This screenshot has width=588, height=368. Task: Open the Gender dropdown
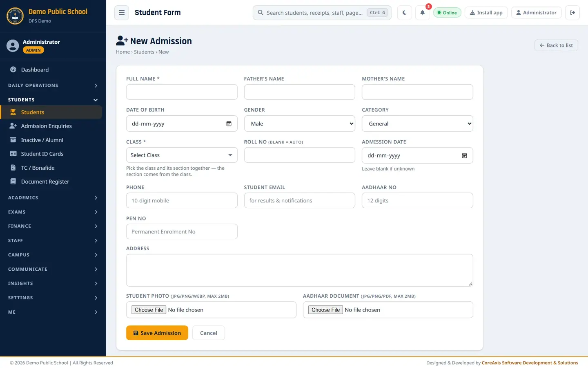pyautogui.click(x=299, y=123)
